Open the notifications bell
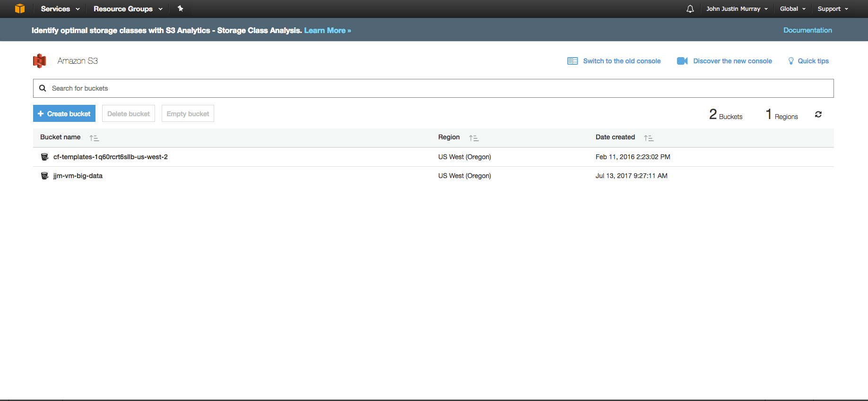 (x=690, y=9)
